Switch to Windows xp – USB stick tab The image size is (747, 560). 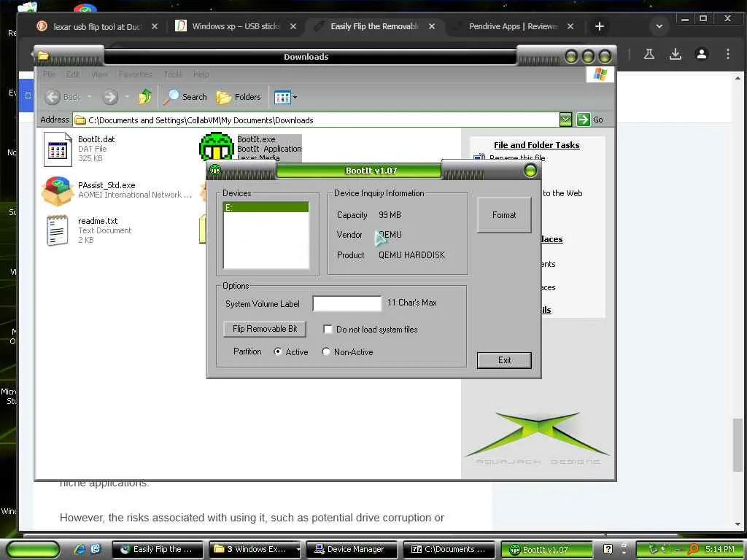[x=236, y=27]
